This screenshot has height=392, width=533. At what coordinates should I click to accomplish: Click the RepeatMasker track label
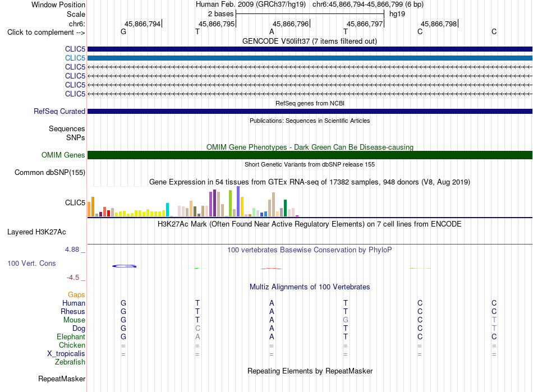[62, 379]
